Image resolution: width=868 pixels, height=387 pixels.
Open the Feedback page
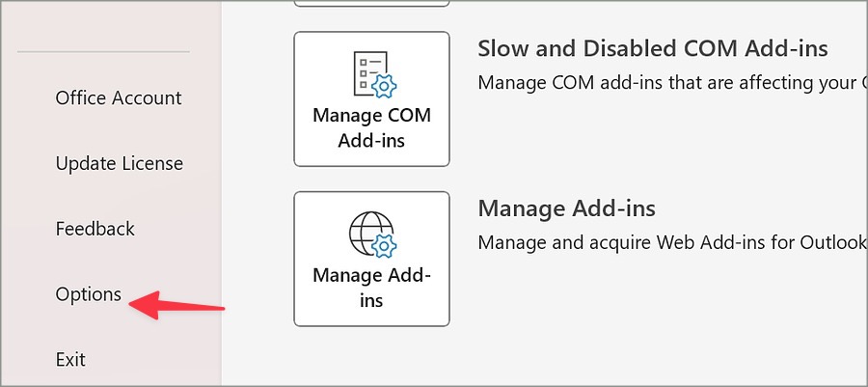click(95, 229)
